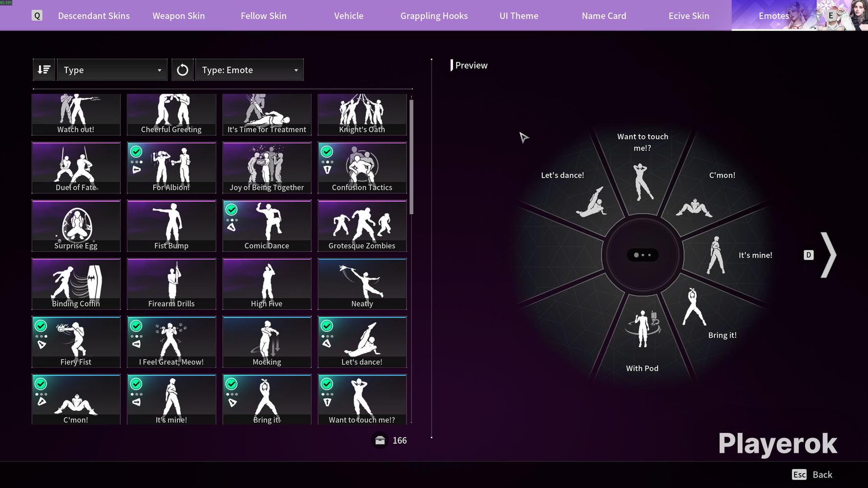868x488 pixels.
Task: Choose the It's mine! emote tile in grid
Action: click(171, 399)
